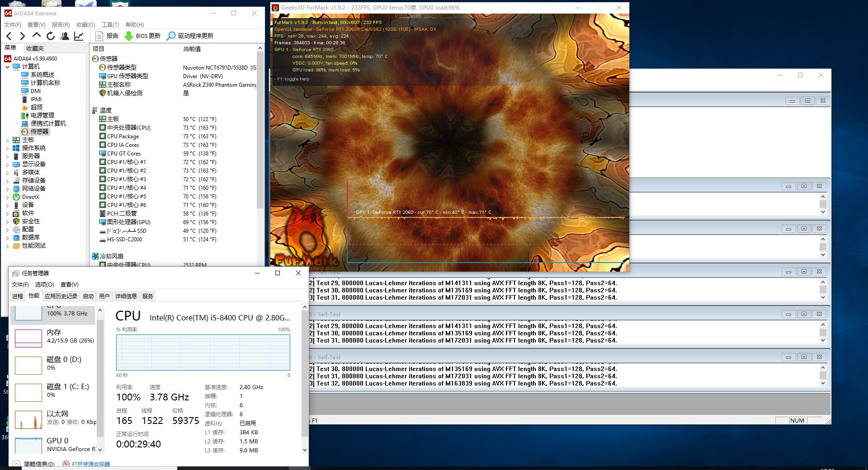Open 安全性 in the AIDA64 tree
This screenshot has width=868, height=470.
(31, 221)
